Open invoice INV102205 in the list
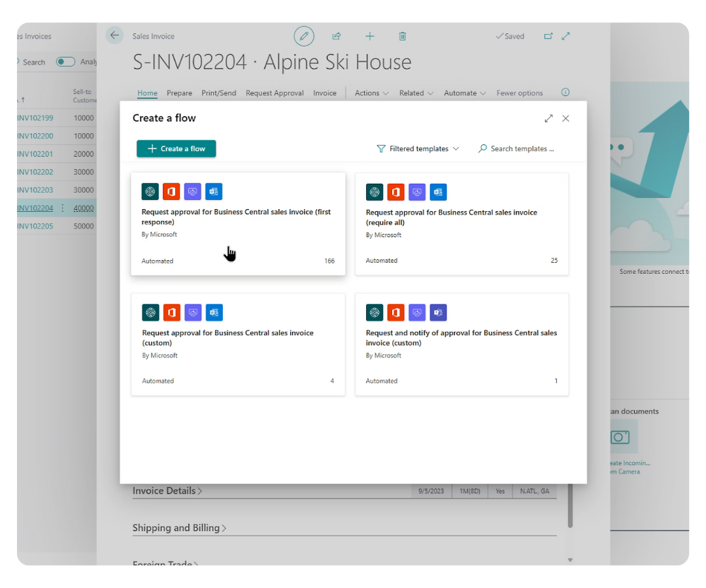The width and height of the screenshot is (706, 588). [x=35, y=226]
